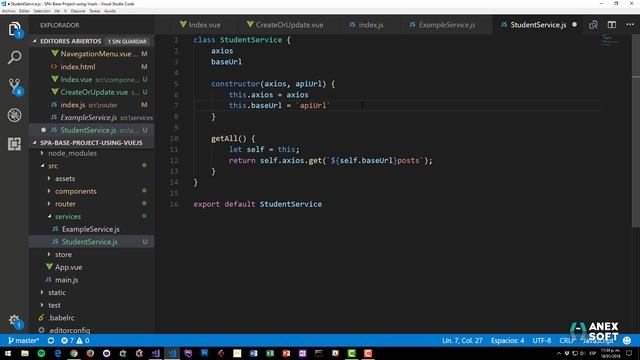The image size is (640, 360).
Task: Open NavegationMenu.vue in open editors
Action: click(x=96, y=54)
